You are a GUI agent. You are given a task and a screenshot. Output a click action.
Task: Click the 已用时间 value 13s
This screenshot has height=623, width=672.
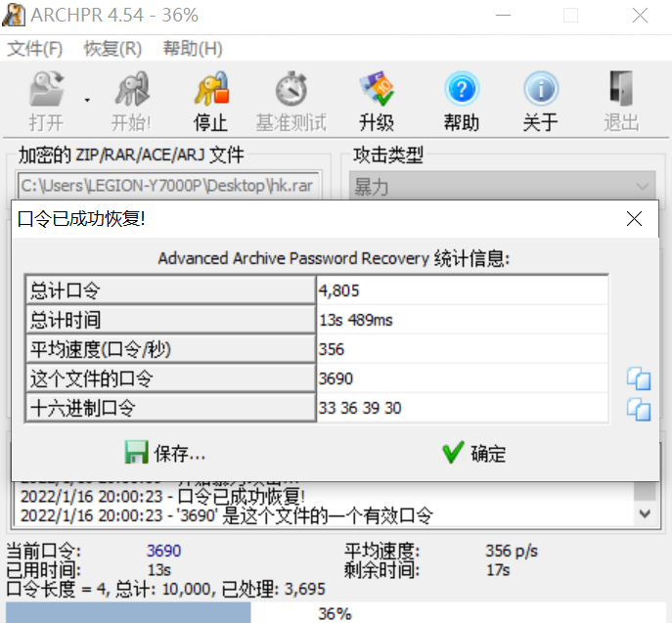159,570
